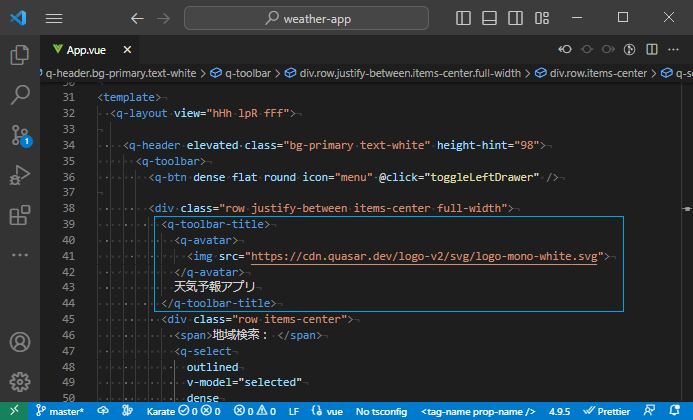Split the editor to the right
The height and width of the screenshot is (420, 693).
pos(652,50)
